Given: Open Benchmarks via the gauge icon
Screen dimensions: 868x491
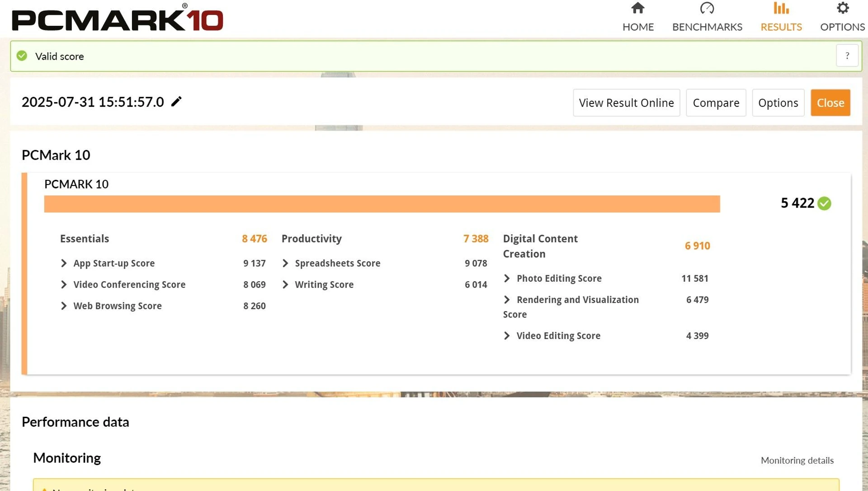Looking at the screenshot, I should pos(707,8).
